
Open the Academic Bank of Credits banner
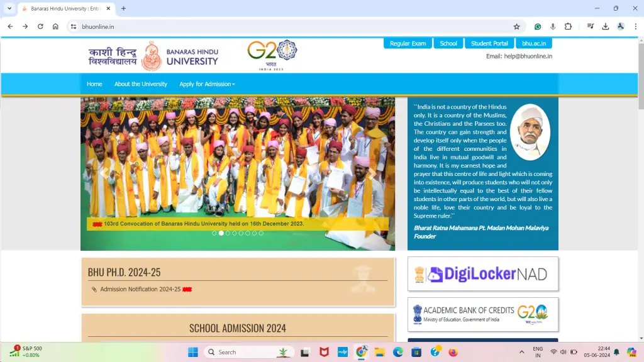pos(483,314)
